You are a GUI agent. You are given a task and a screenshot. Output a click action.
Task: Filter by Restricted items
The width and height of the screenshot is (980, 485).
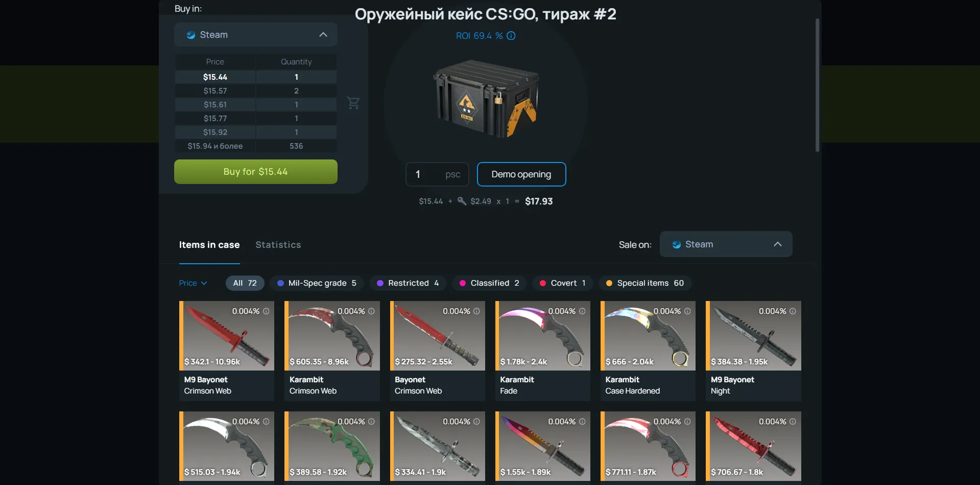[408, 283]
